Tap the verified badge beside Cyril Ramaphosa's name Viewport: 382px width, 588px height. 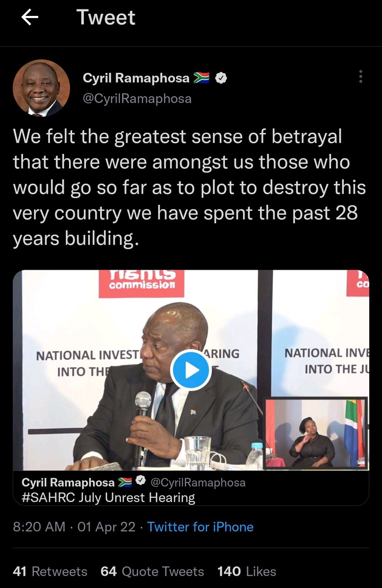tap(221, 78)
